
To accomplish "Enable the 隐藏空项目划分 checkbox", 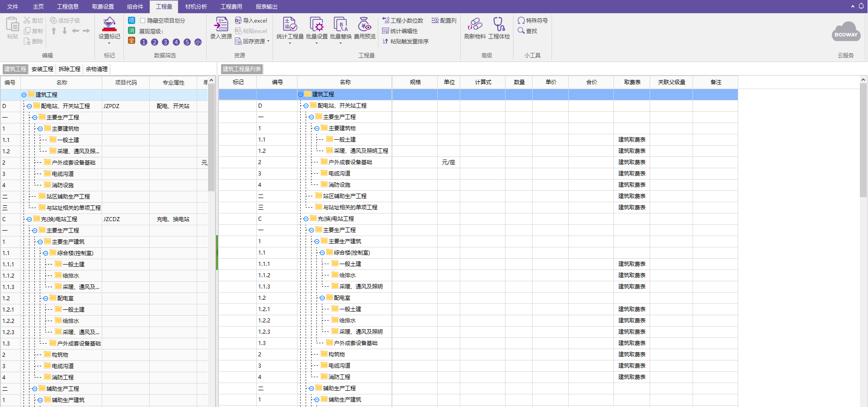I will tap(142, 20).
